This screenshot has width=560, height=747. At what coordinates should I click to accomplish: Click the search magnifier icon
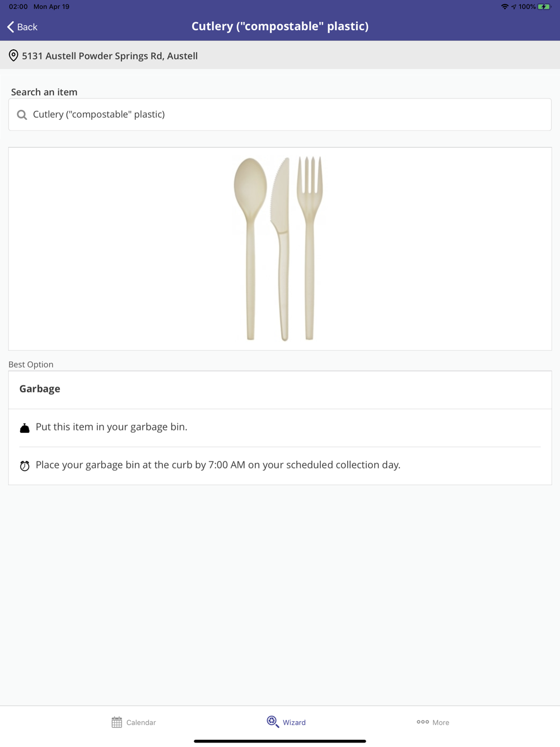click(x=22, y=115)
